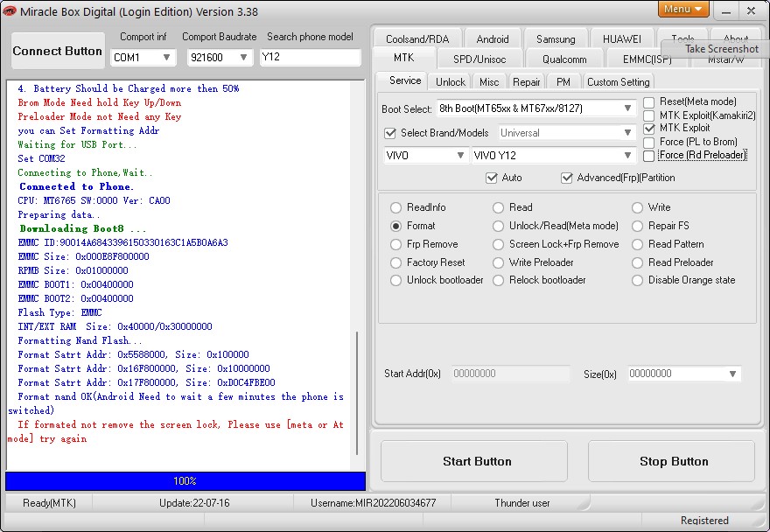Enable MTK Exploit(Kamakiri2) checkbox
770x532 pixels.
(x=648, y=115)
